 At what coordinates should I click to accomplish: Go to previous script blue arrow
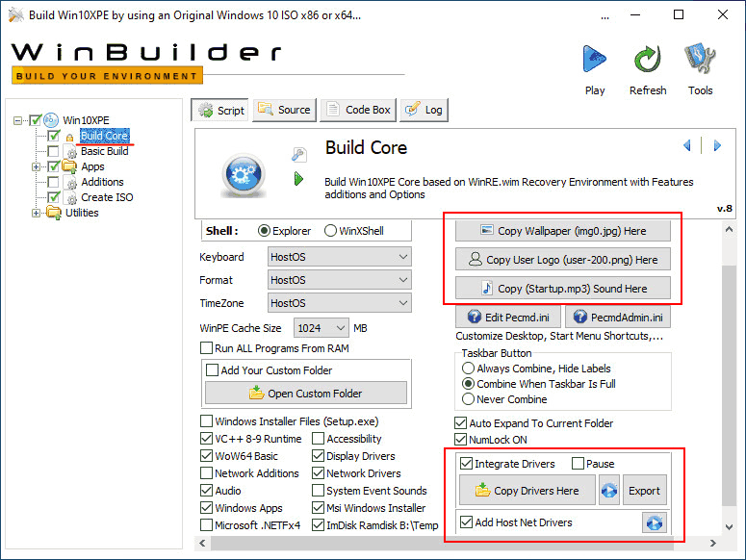click(686, 145)
